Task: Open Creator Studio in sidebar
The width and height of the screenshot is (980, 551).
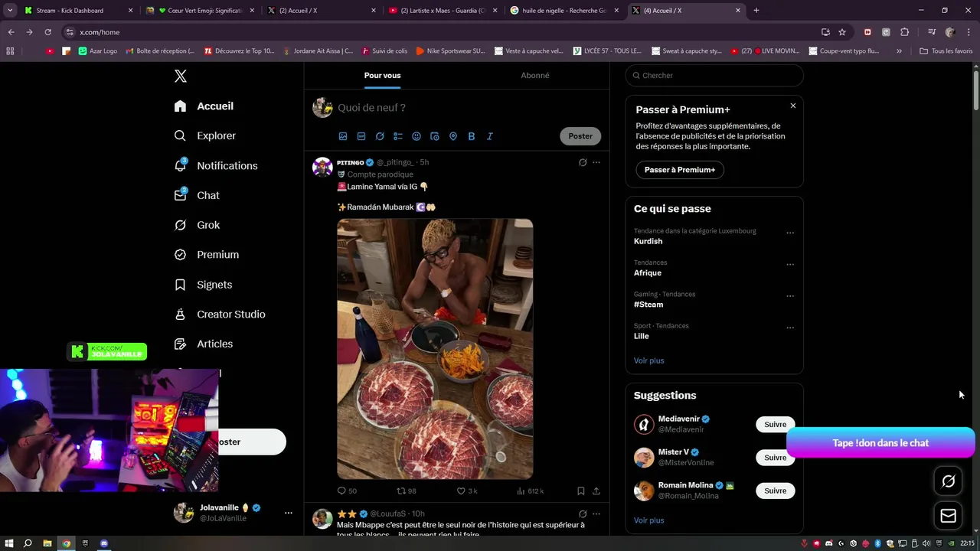Action: click(220, 315)
